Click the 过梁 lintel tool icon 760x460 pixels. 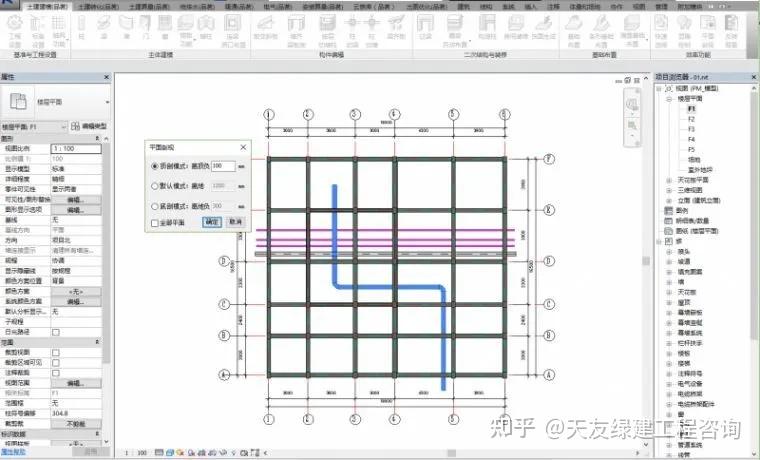(425, 28)
